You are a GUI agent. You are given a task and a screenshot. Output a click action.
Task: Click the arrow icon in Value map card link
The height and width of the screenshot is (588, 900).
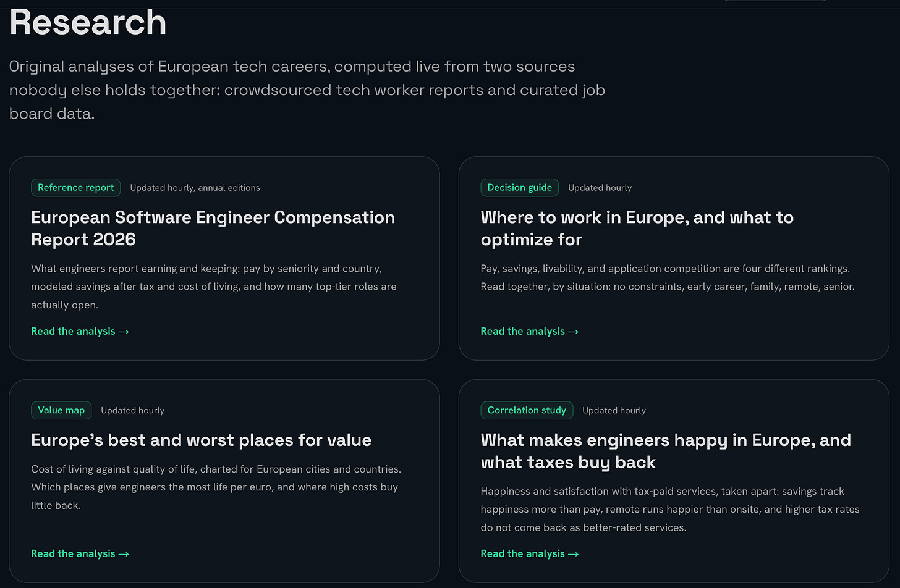point(124,554)
